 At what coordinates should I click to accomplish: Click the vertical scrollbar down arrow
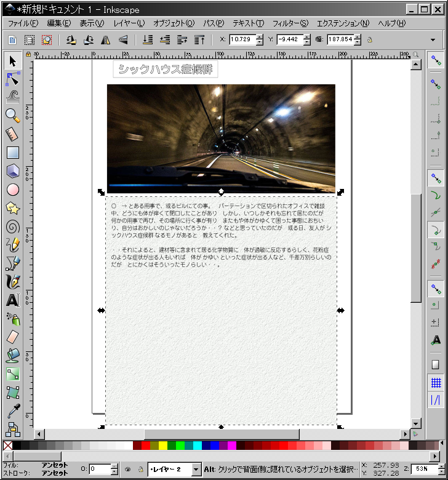(x=415, y=424)
